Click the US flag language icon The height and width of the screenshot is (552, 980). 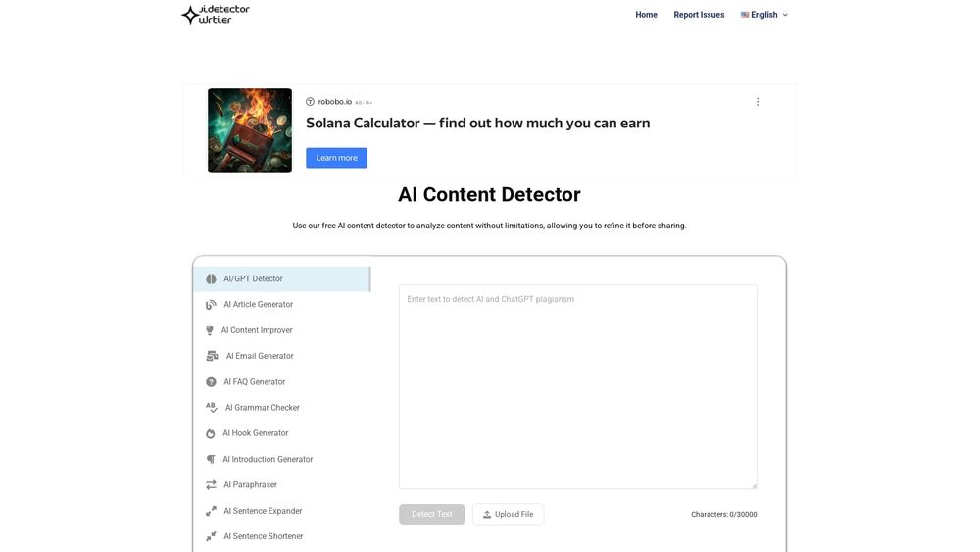[x=745, y=15]
